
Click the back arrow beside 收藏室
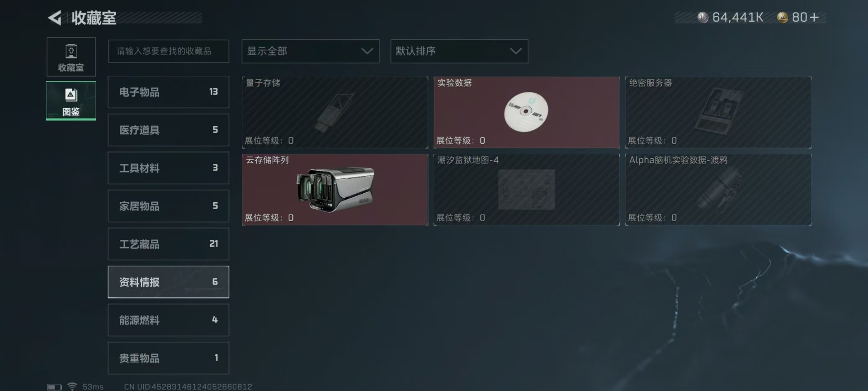[x=55, y=18]
